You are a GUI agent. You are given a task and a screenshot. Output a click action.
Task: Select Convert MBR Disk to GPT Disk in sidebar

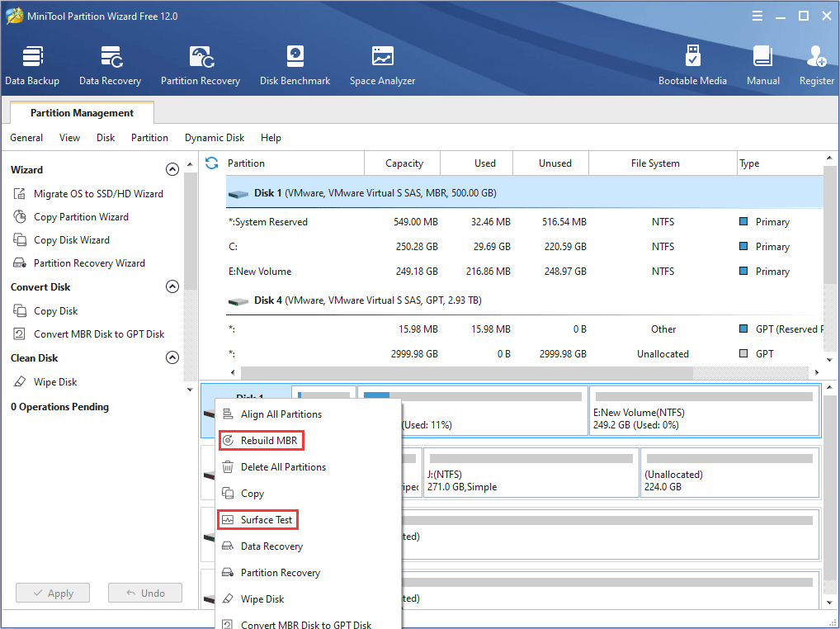99,333
